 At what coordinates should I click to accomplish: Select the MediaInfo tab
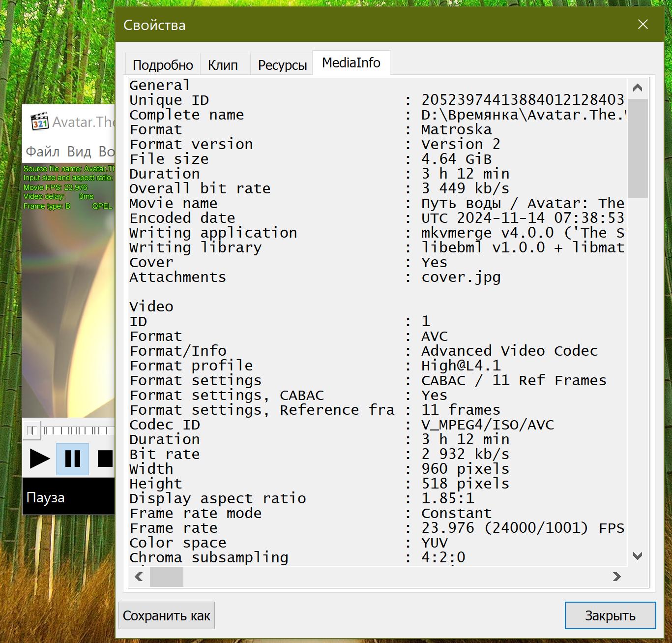(x=351, y=63)
